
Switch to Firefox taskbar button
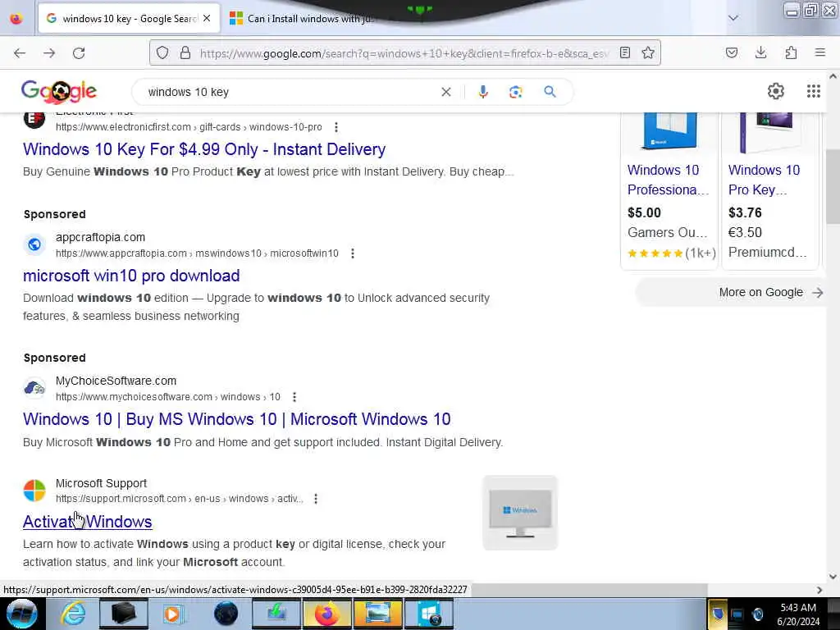[326, 614]
